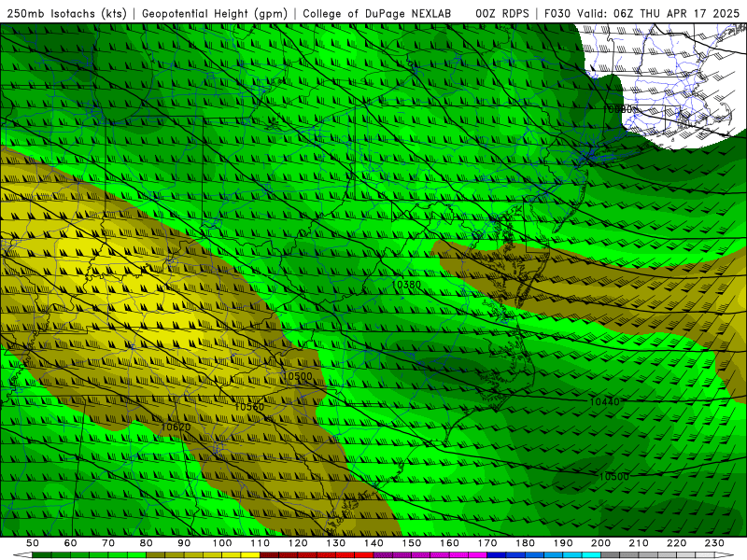Click the 120 value on the color scale
The width and height of the screenshot is (747, 560).
(x=298, y=543)
